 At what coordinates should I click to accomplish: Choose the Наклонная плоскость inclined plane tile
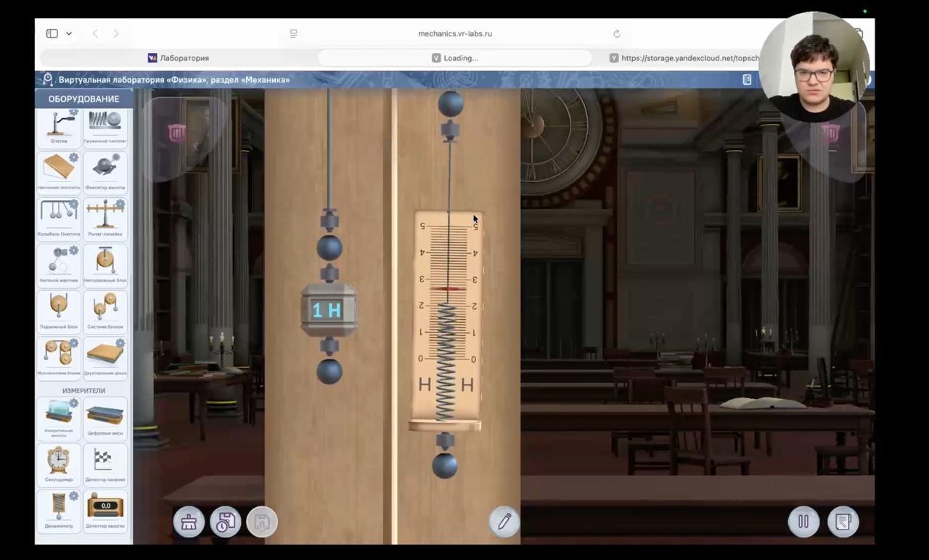point(59,173)
